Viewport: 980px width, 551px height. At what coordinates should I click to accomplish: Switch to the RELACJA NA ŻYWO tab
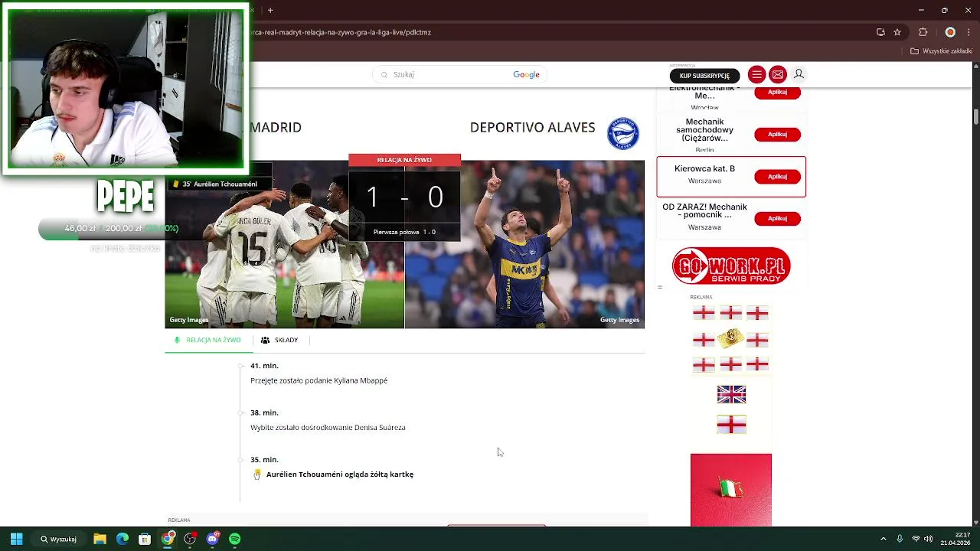[x=207, y=340]
